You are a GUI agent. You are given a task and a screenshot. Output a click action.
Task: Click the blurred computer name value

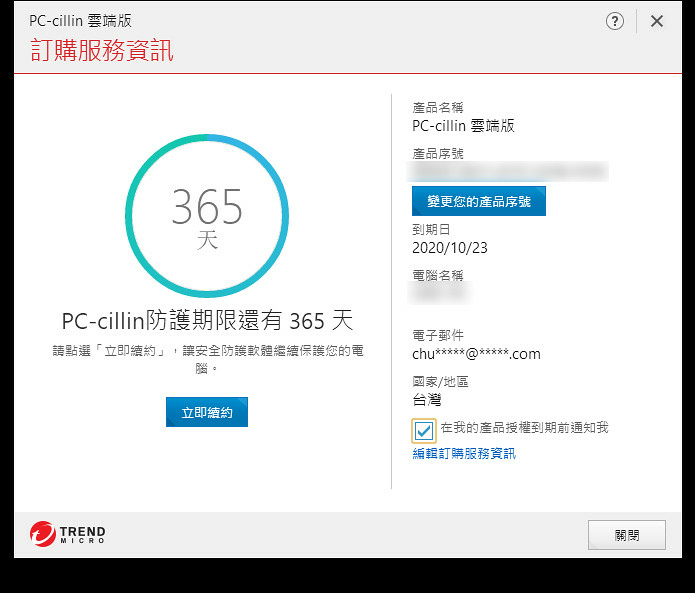(x=438, y=293)
